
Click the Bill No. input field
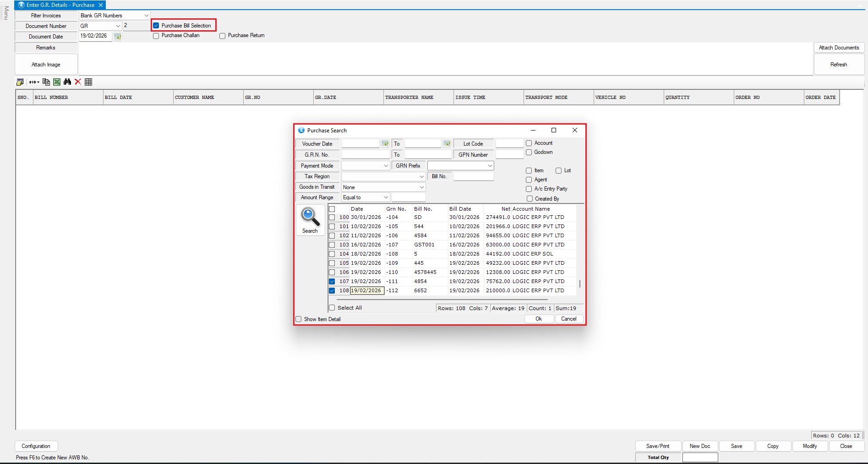click(474, 176)
